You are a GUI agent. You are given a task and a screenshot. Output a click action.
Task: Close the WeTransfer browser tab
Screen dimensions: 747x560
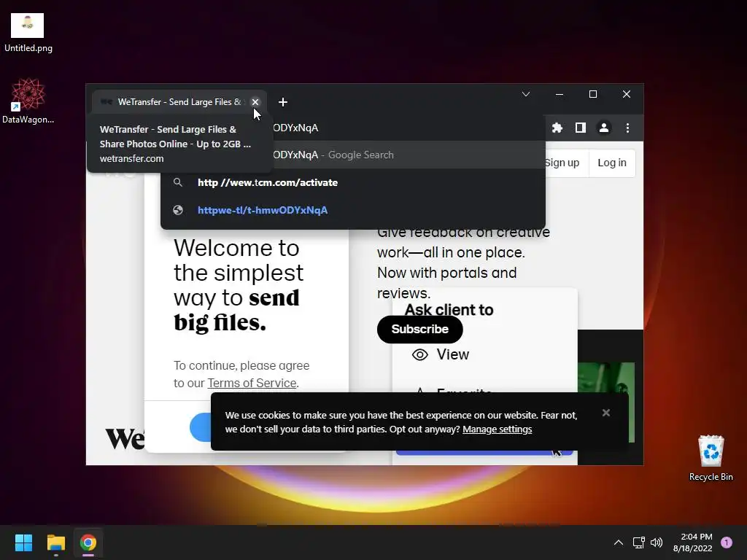[255, 102]
